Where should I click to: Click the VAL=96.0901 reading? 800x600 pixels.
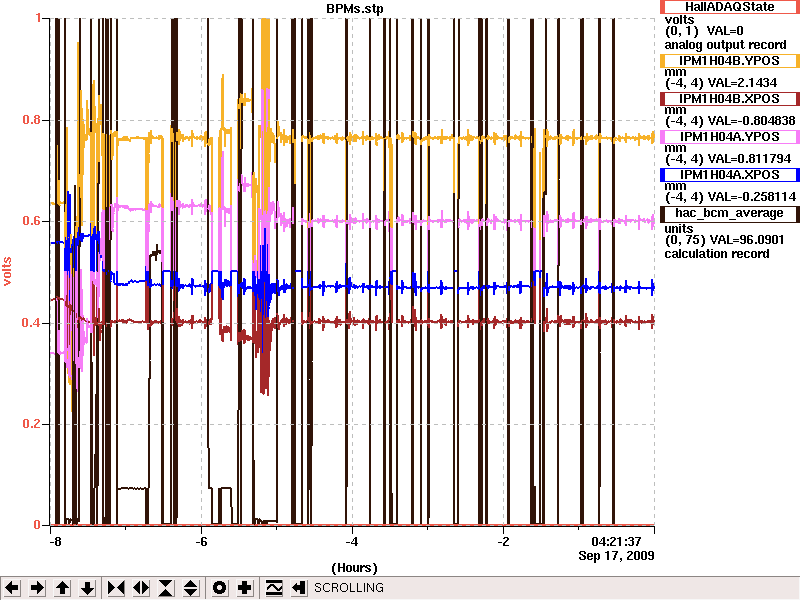point(745,240)
